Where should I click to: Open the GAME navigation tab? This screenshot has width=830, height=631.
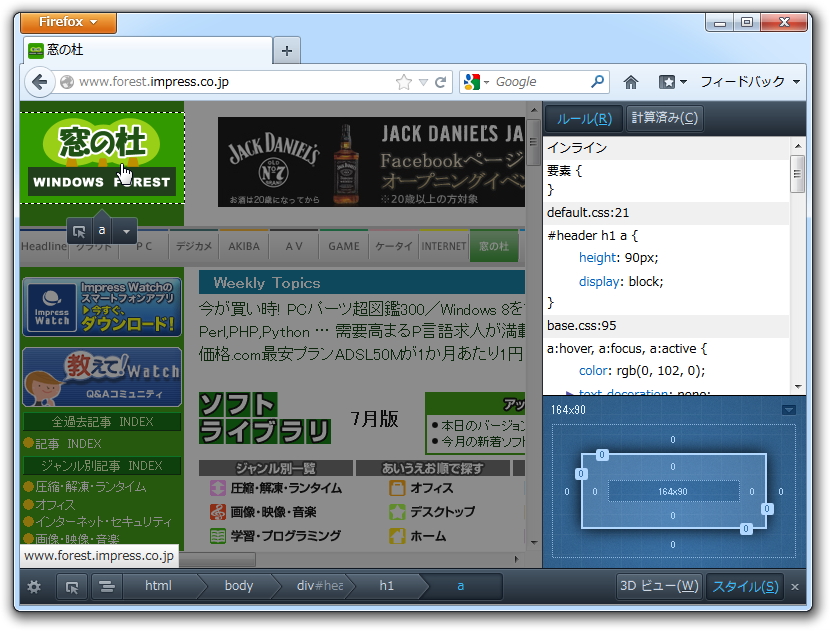(x=344, y=246)
